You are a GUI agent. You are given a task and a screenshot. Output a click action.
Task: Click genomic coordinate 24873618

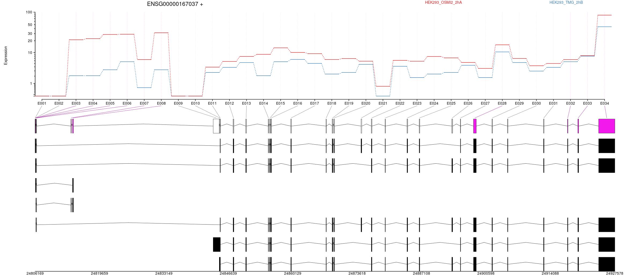357,274
